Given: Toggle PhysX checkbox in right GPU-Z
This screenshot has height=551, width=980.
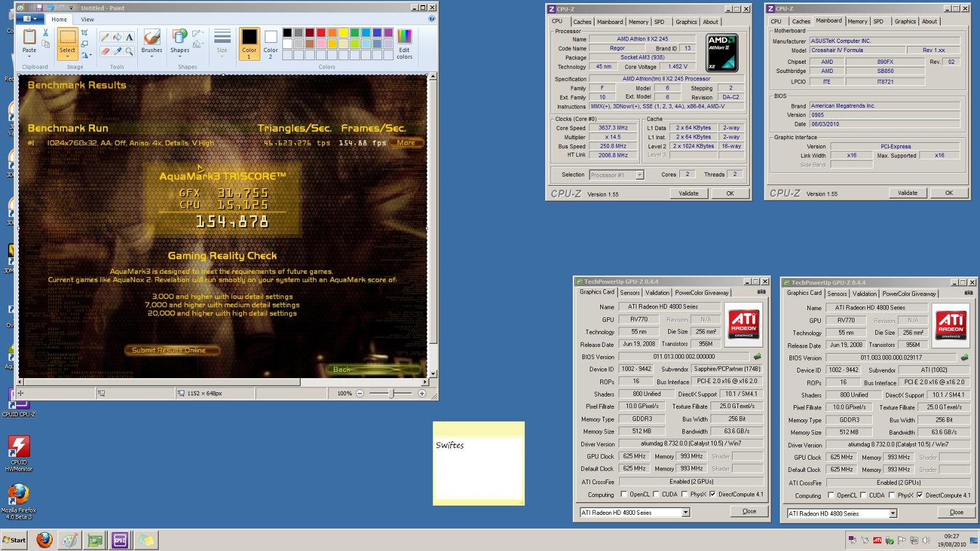Looking at the screenshot, I should tap(891, 495).
